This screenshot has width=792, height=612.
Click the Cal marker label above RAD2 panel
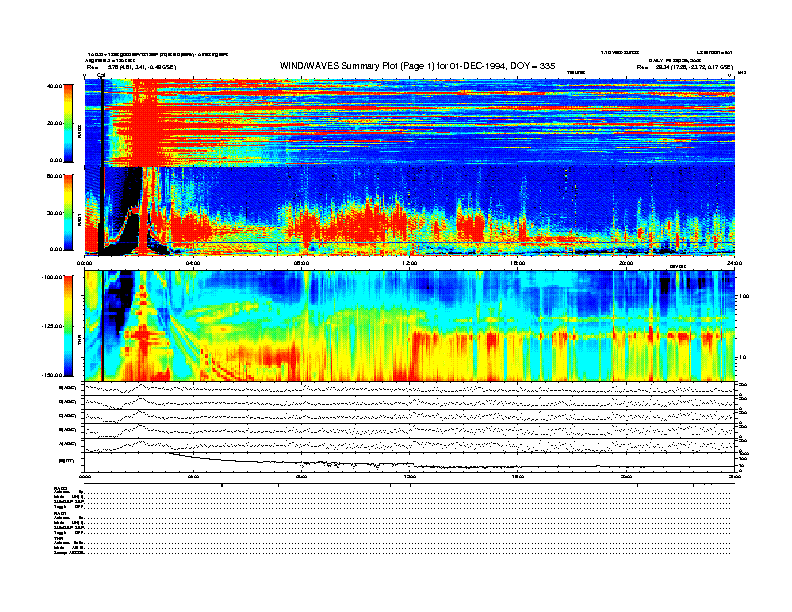point(101,75)
